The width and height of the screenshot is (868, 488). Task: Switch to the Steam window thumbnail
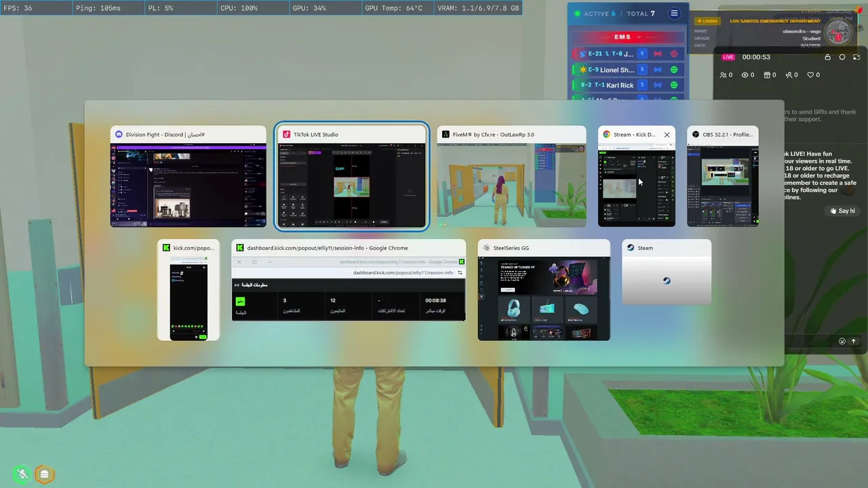tap(667, 272)
